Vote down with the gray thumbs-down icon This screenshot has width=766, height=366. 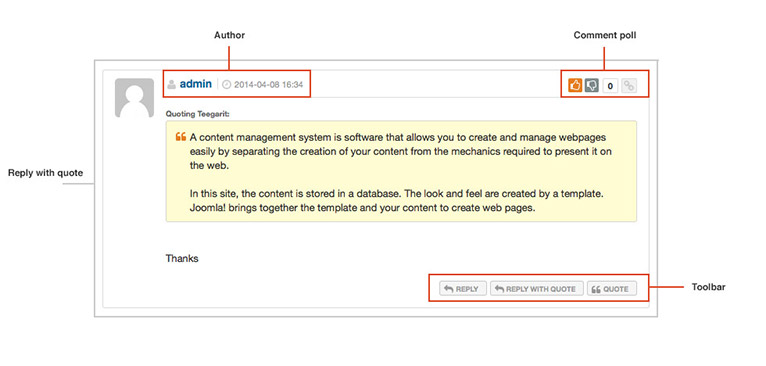pos(592,86)
